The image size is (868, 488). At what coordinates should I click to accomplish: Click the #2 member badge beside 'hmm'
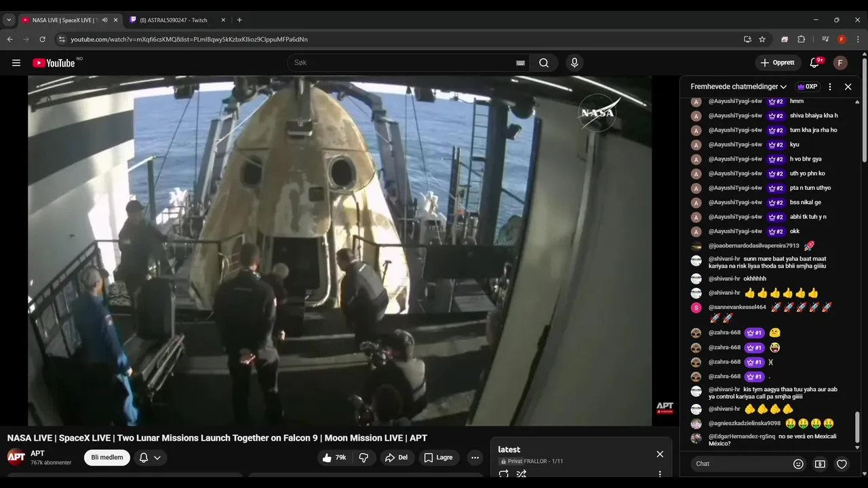[776, 102]
